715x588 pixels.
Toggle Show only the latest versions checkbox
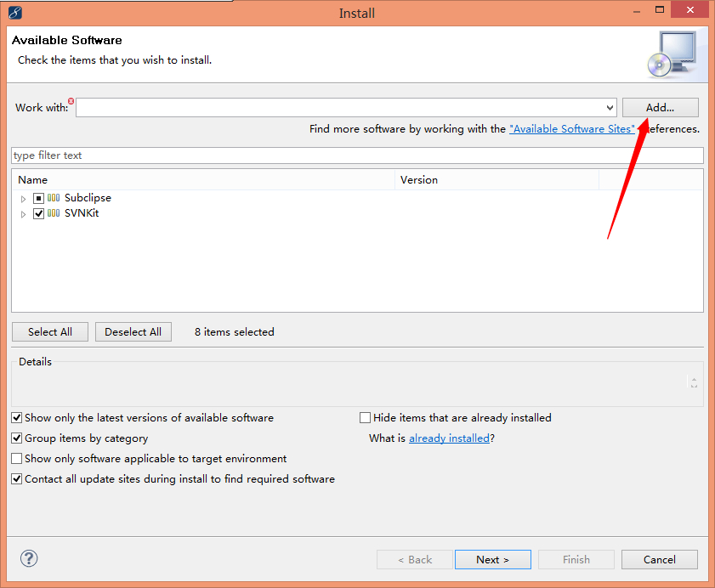[17, 417]
